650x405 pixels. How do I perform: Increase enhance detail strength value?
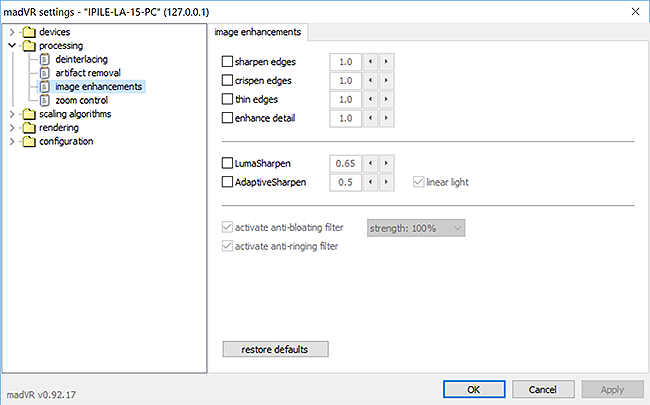point(386,118)
